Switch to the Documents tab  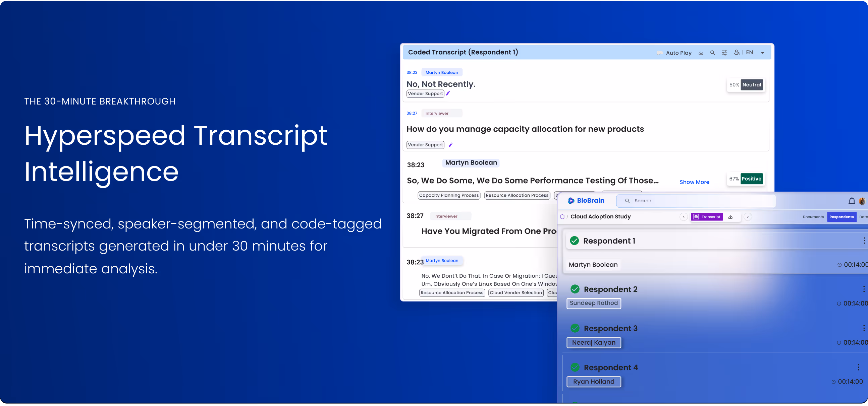(x=813, y=217)
